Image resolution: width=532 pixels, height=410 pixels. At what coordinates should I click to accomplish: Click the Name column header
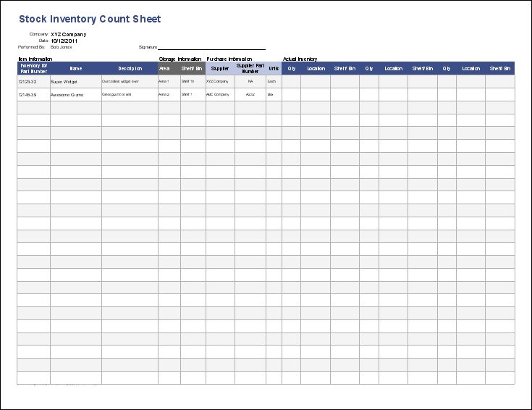click(x=76, y=68)
